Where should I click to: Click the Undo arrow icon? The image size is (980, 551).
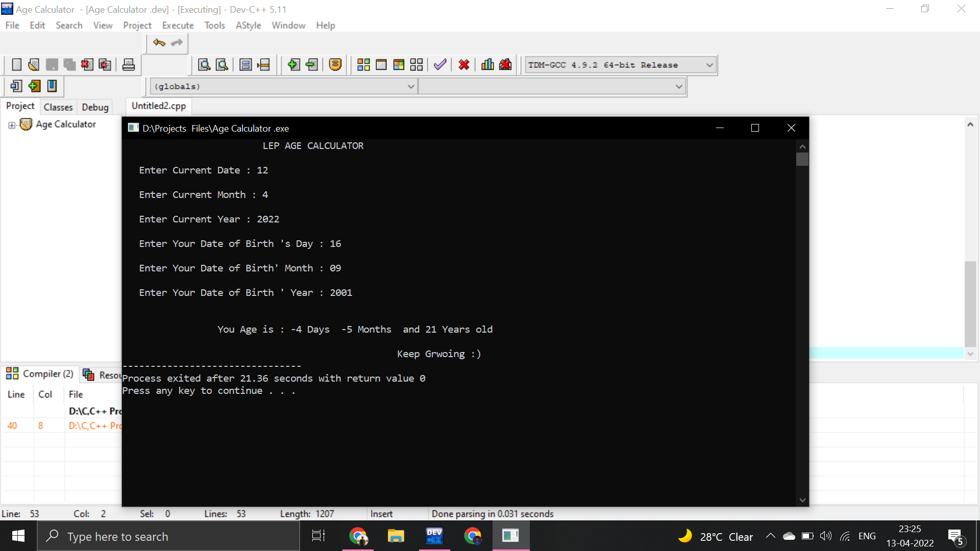tap(159, 43)
